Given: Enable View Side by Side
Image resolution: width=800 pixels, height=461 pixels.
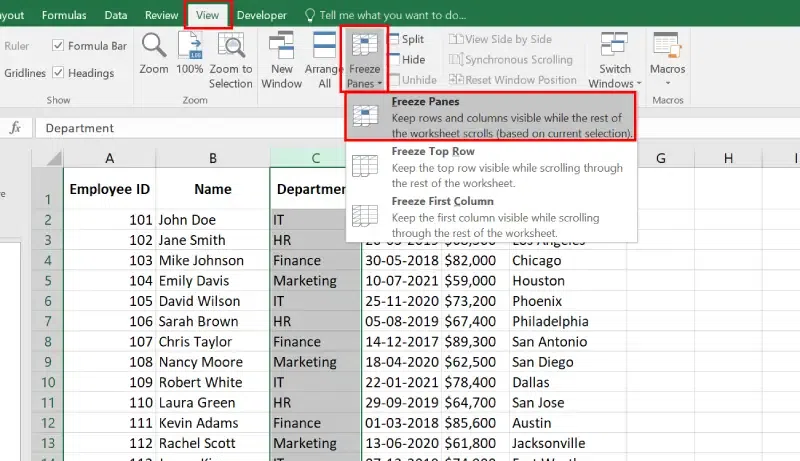Looking at the screenshot, I should coord(501,39).
